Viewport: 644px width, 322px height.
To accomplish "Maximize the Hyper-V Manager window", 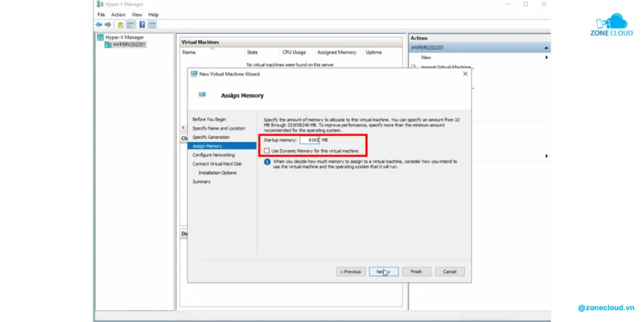I will click(525, 4).
